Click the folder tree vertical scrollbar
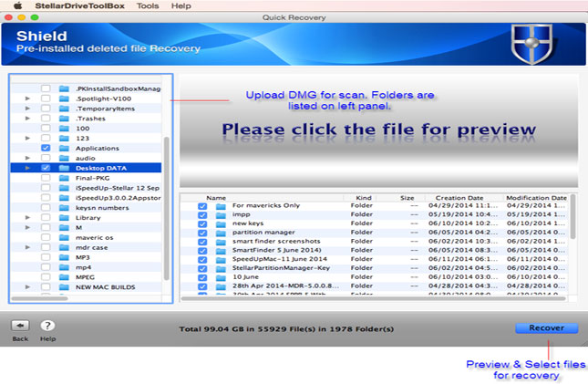The height and width of the screenshot is (384, 588). [167, 208]
